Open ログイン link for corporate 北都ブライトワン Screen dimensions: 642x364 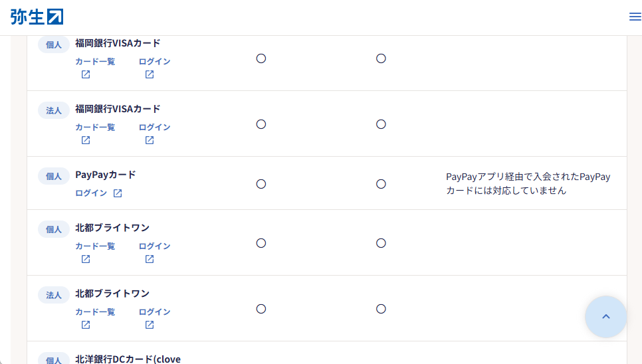(x=154, y=312)
